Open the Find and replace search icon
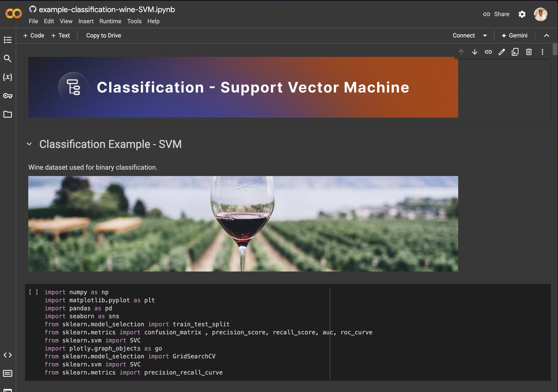The height and width of the screenshot is (392, 558). [x=7, y=58]
